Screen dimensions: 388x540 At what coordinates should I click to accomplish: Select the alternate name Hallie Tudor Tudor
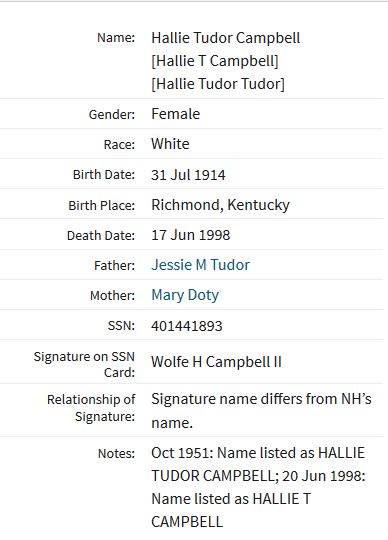click(x=218, y=84)
